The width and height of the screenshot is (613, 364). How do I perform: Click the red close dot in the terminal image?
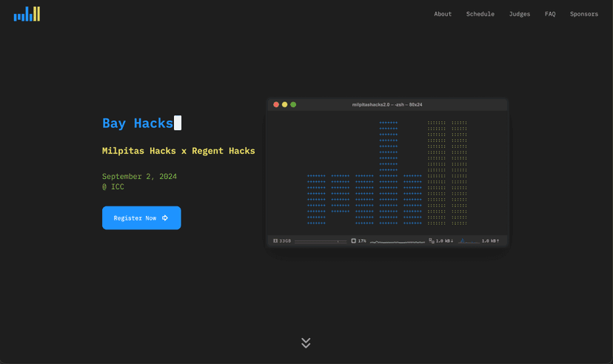coord(276,104)
